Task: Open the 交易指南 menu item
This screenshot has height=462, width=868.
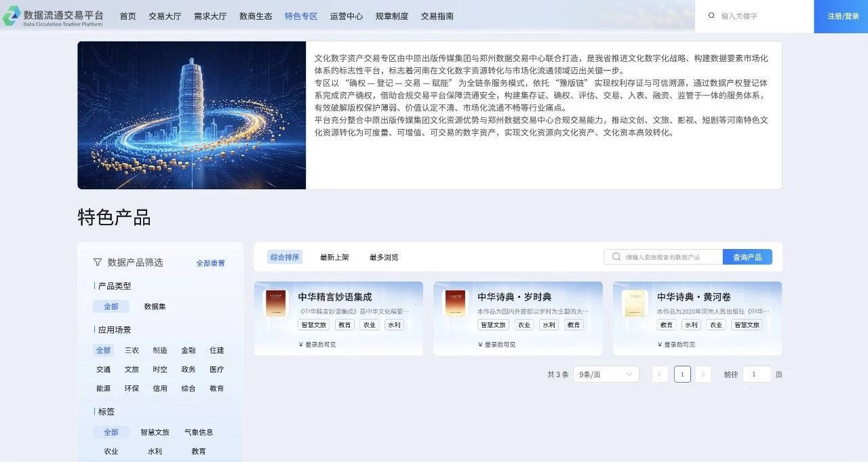Action: tap(437, 16)
